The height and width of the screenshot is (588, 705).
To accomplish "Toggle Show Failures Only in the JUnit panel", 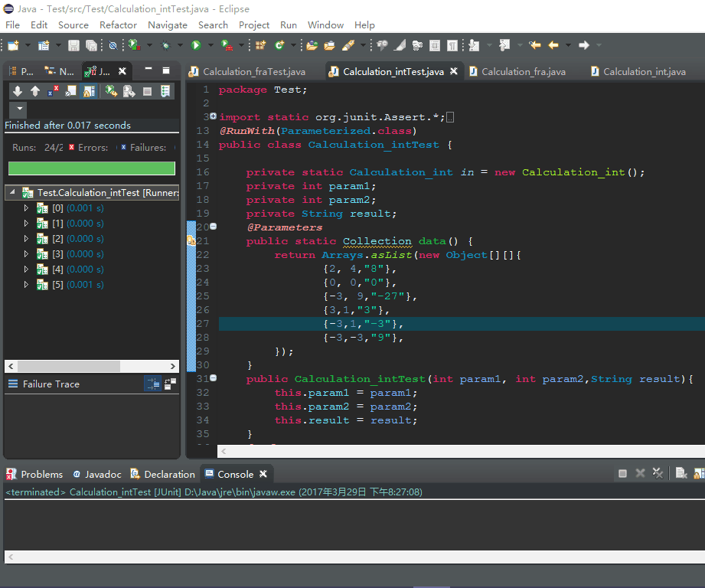I will click(53, 91).
